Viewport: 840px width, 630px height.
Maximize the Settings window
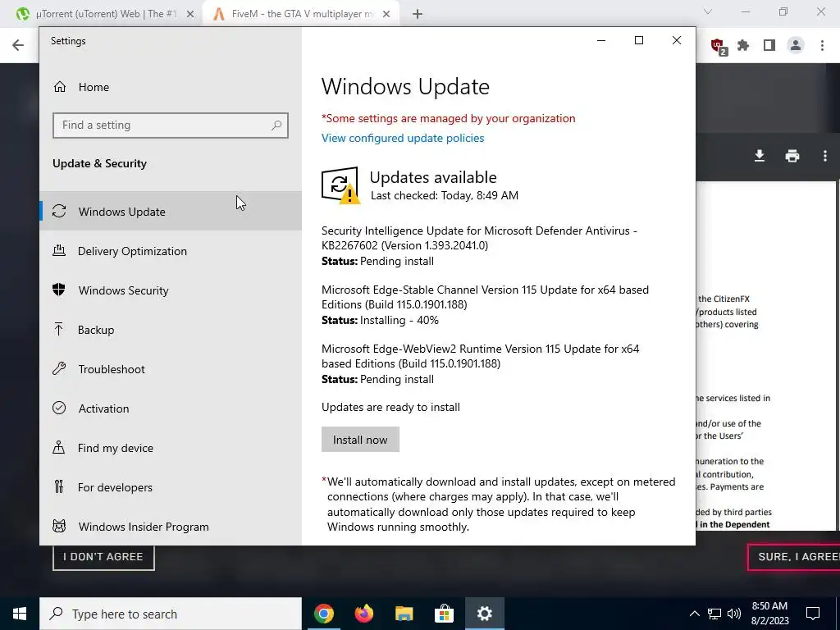[x=638, y=41]
